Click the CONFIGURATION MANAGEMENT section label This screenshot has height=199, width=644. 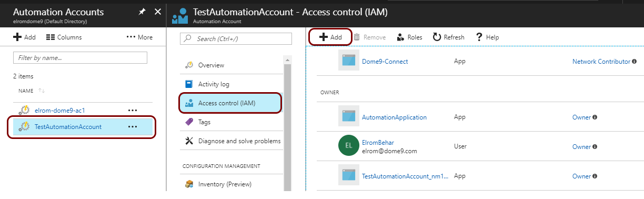(221, 166)
